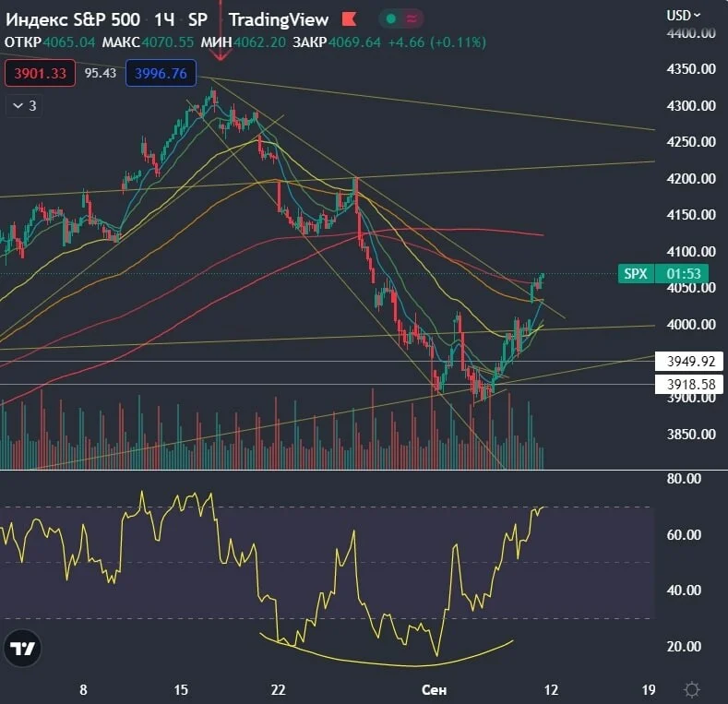Screen dimensions: 728x704
Task: Select the red 3901.33 sell price box
Action: tap(40, 74)
